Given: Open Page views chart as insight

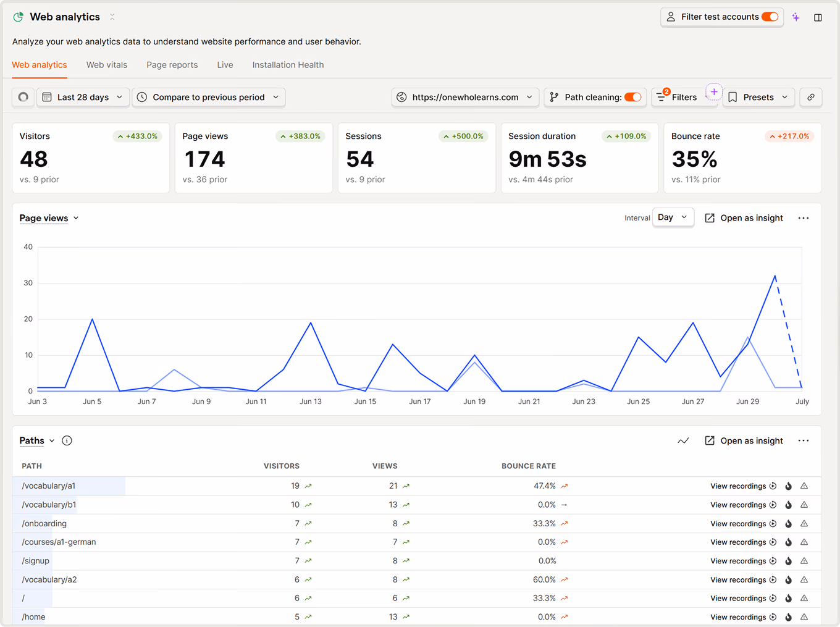Looking at the screenshot, I should coord(744,218).
